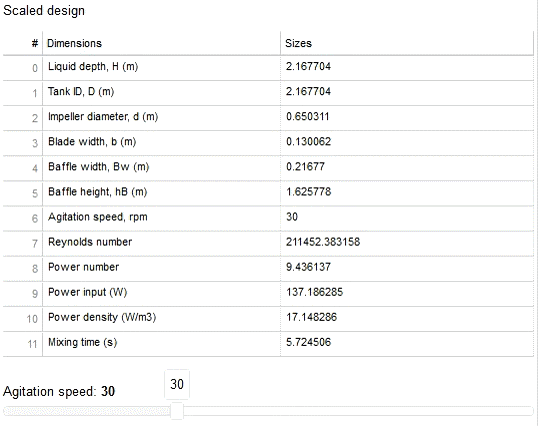
Task: Click the Power input value 137.186285
Action: (x=315, y=292)
